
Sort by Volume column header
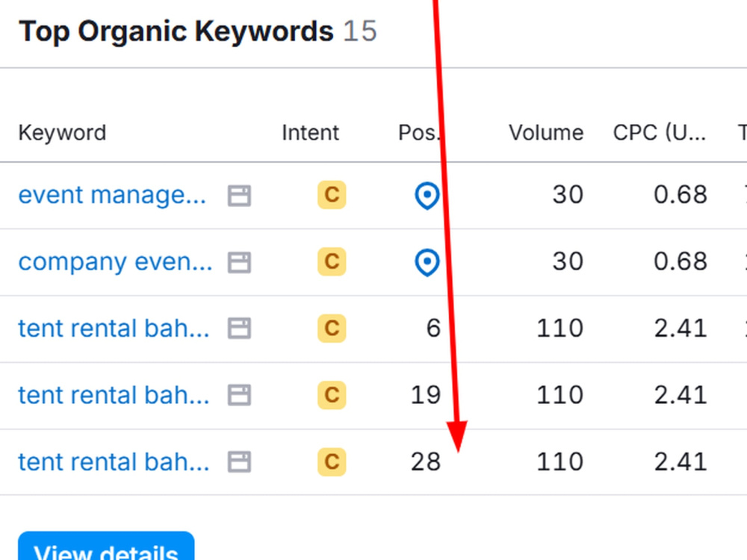(545, 133)
